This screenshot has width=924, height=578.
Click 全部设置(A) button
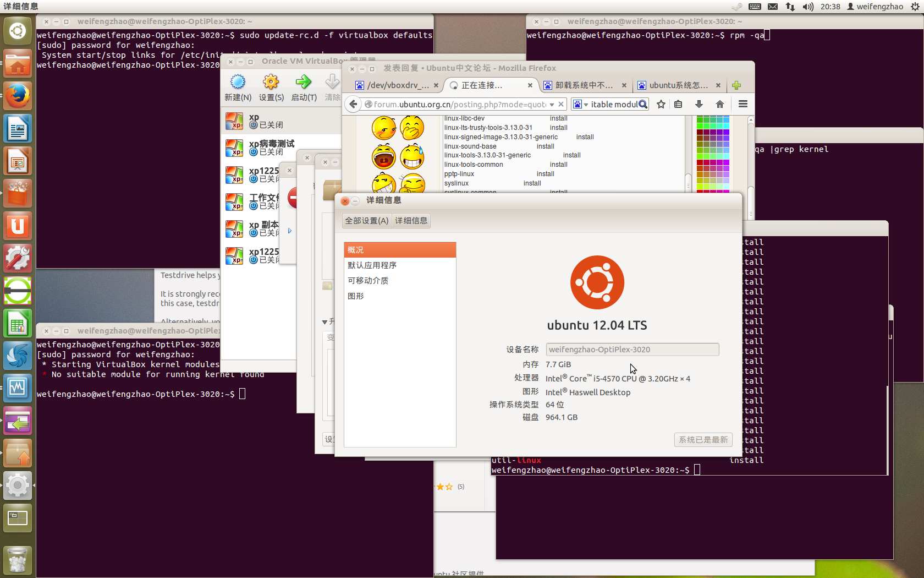coord(366,221)
